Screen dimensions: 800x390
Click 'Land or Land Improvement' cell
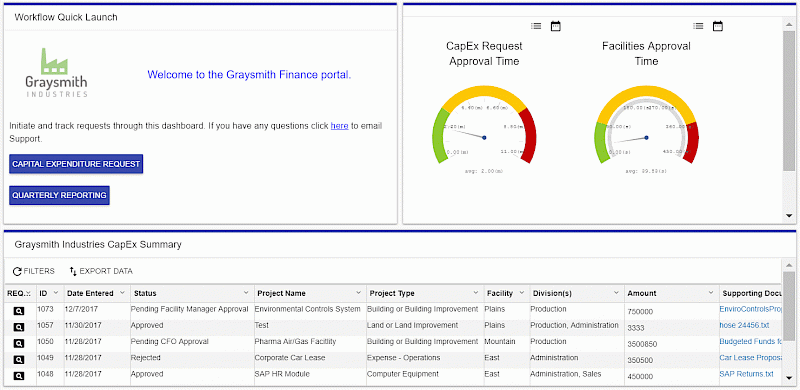412,325
